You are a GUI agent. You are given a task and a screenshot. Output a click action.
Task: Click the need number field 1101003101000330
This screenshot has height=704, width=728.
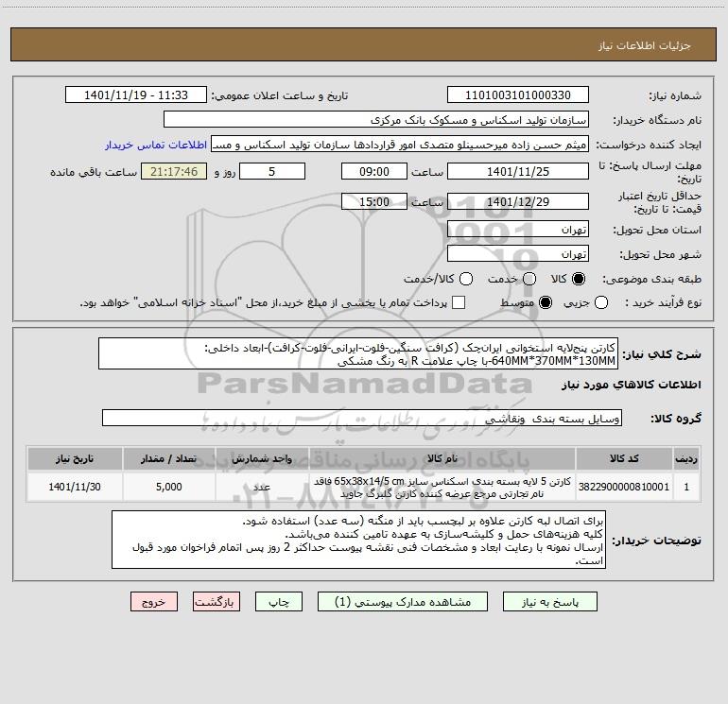coord(518,95)
